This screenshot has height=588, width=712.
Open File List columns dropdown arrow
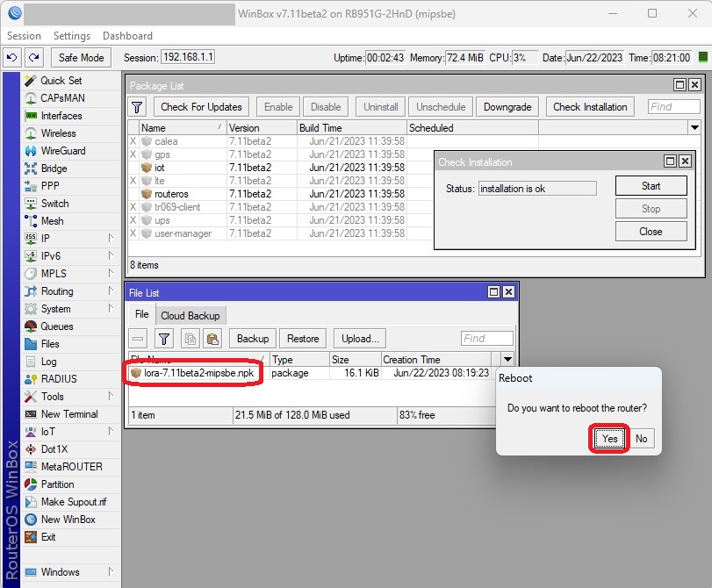point(507,360)
